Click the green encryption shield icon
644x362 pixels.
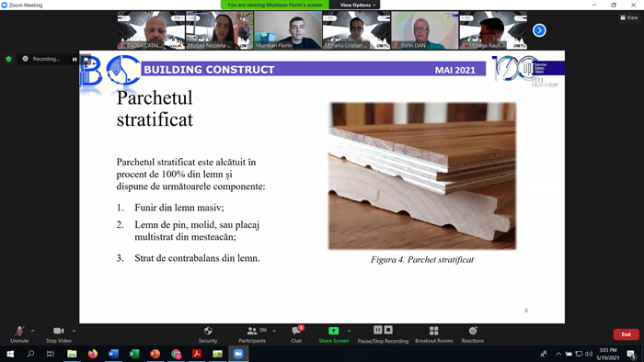pos(8,59)
